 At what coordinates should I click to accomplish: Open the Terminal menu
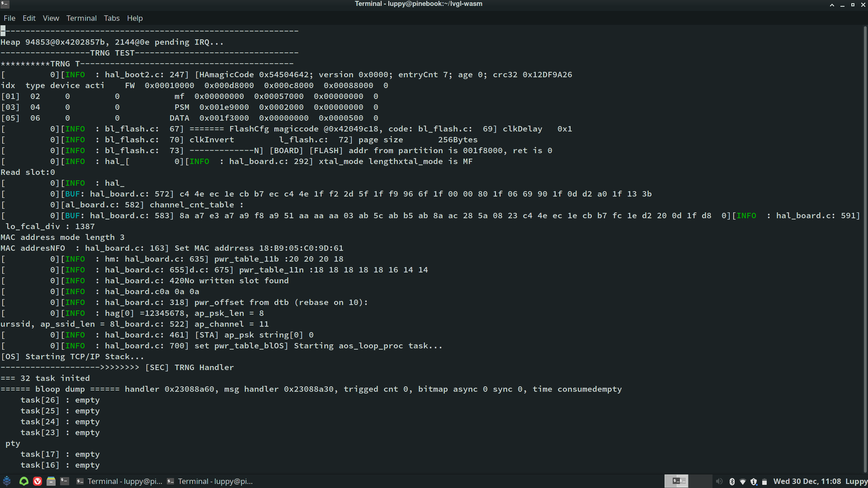click(x=81, y=18)
